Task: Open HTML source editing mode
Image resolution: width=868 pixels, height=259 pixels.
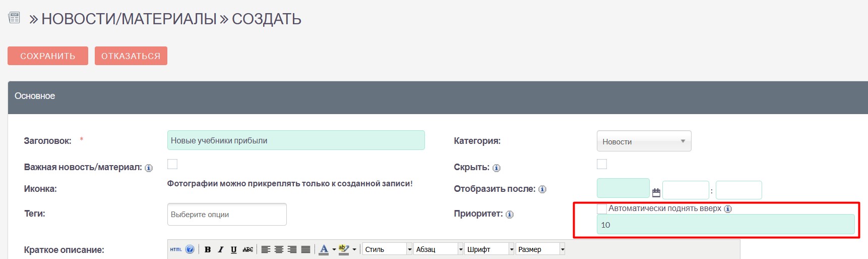Action: tap(176, 249)
